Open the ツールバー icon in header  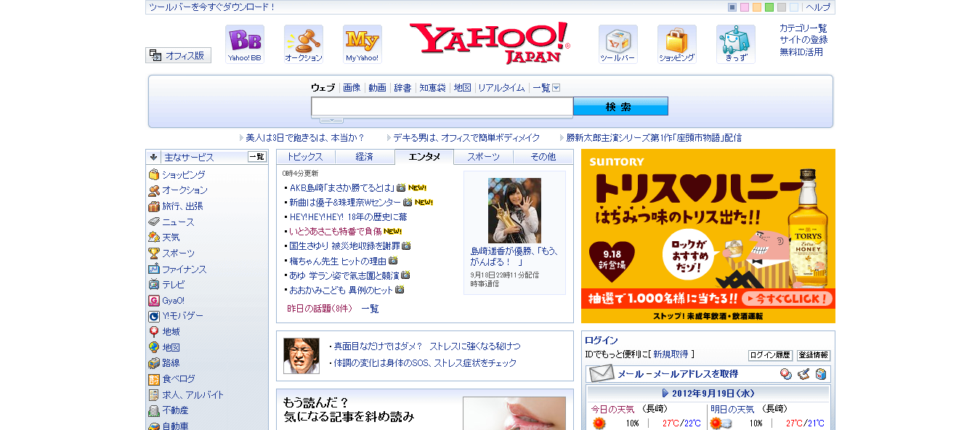(618, 44)
